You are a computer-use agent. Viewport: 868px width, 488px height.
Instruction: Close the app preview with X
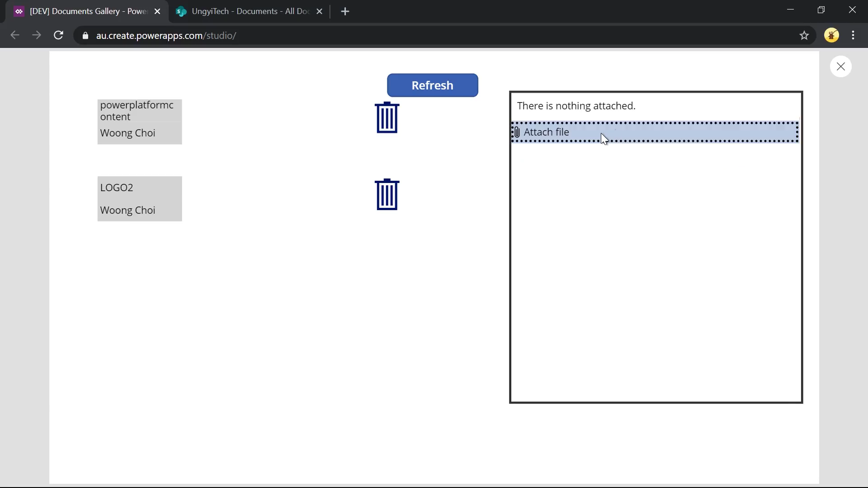[x=840, y=67]
